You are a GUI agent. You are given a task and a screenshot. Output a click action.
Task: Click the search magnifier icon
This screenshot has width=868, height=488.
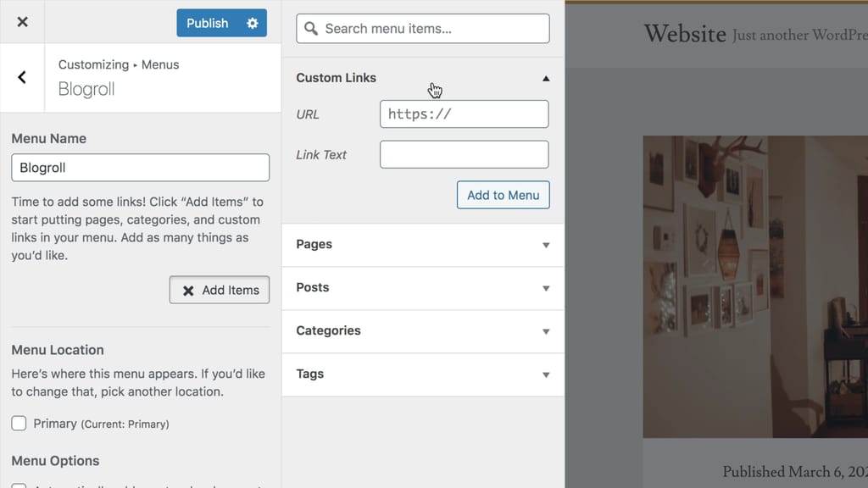(x=311, y=29)
